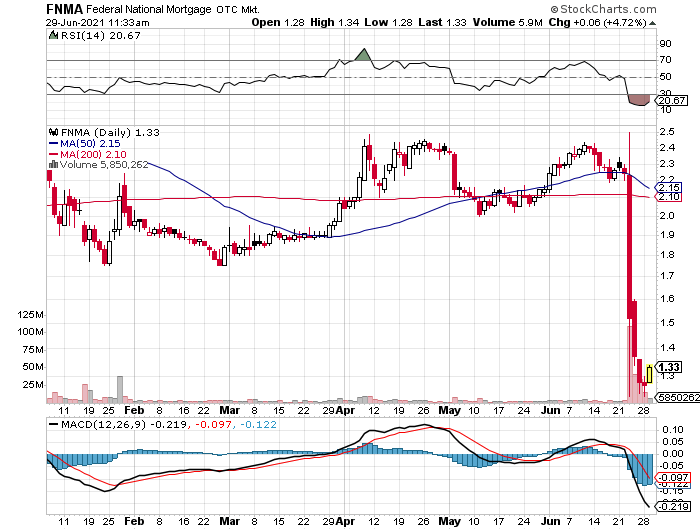Click the Mar label on the MACD date axis
Image resolution: width=700 pixels, height=530 pixels.
229,521
